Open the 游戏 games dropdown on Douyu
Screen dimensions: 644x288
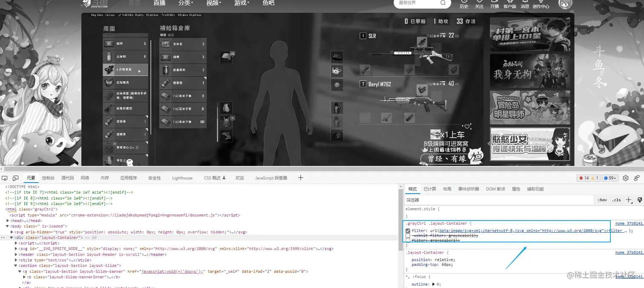[x=241, y=3]
